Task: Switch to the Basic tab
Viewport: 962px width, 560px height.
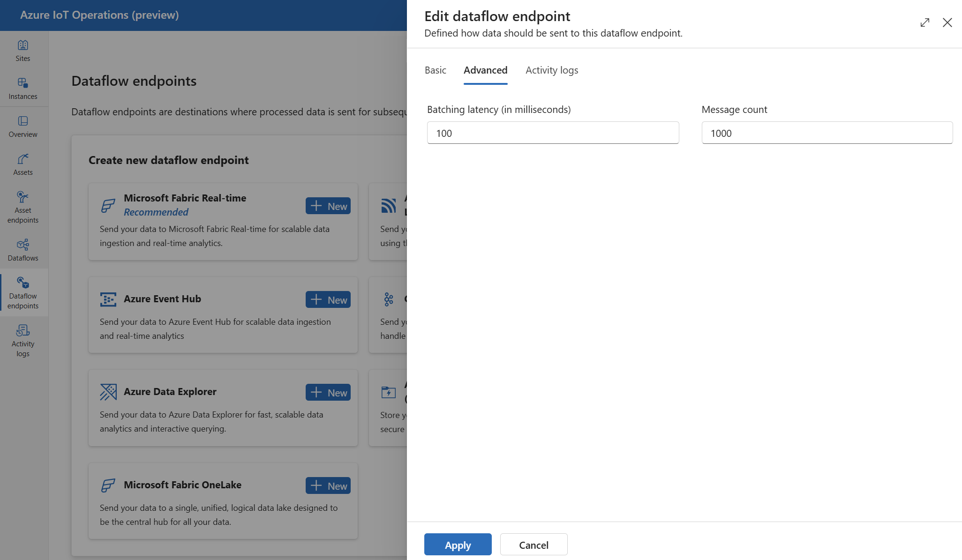Action: point(436,69)
